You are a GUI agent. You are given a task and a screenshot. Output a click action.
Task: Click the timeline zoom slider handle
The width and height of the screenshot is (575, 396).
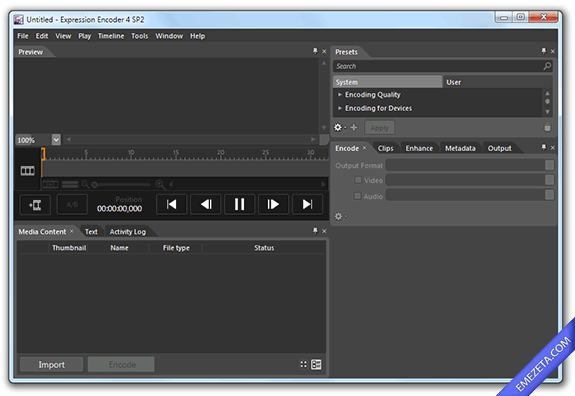click(95, 185)
